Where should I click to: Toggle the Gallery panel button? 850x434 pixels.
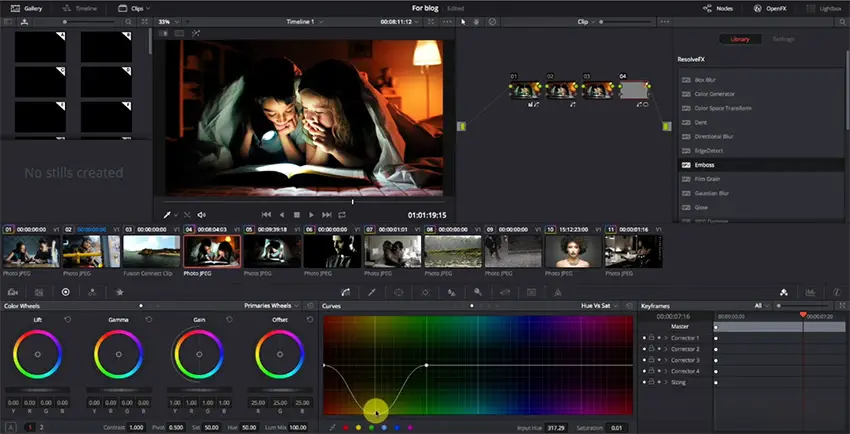[27, 8]
